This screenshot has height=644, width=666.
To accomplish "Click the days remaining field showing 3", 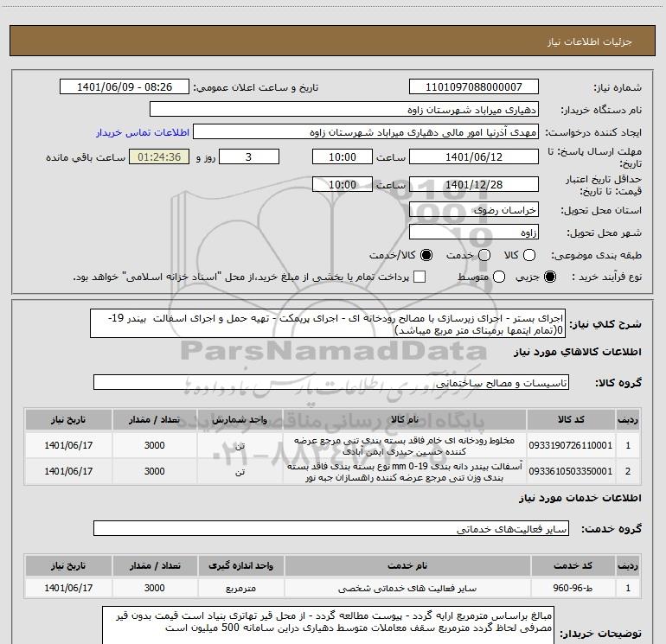I will pos(249,156).
